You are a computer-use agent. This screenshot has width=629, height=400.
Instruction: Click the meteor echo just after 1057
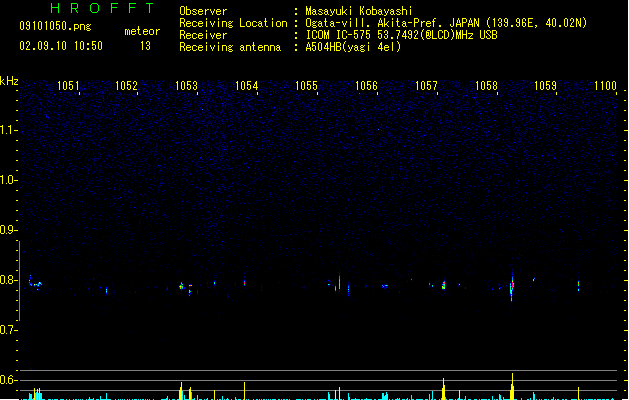click(x=444, y=285)
